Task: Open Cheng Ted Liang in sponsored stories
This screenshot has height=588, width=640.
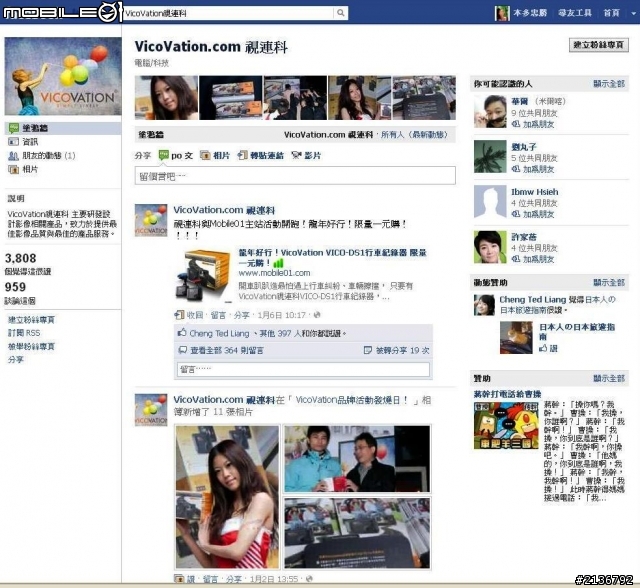Action: tap(533, 300)
